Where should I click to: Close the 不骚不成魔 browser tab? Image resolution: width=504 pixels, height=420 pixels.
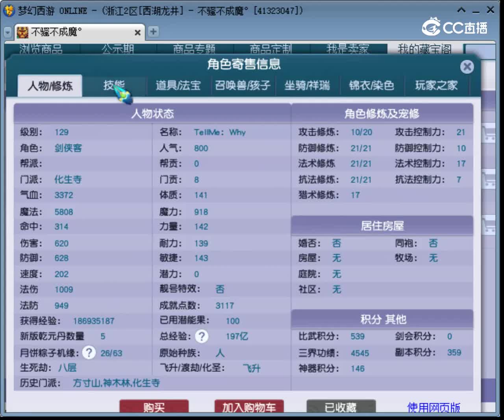coord(137,32)
